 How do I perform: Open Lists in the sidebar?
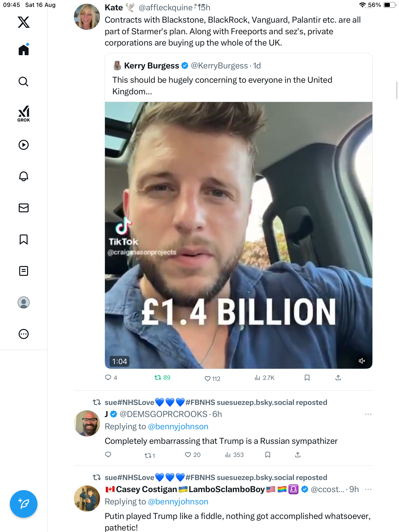click(24, 271)
